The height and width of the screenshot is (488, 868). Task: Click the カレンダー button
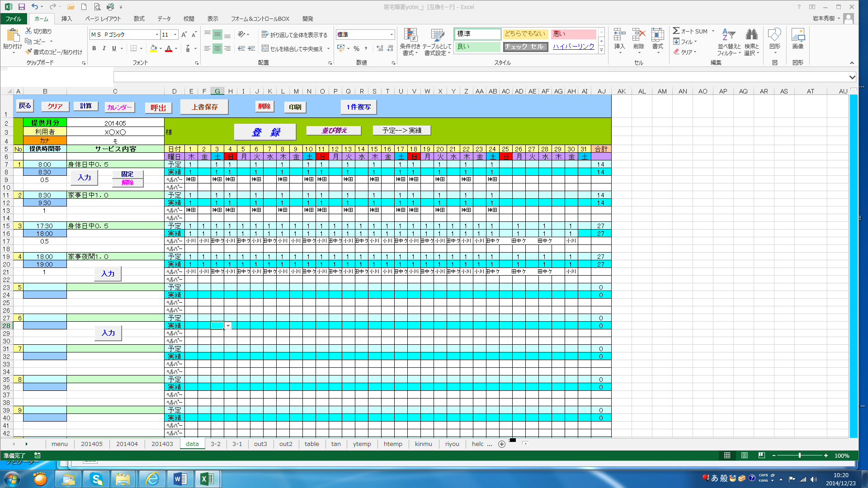tap(119, 107)
